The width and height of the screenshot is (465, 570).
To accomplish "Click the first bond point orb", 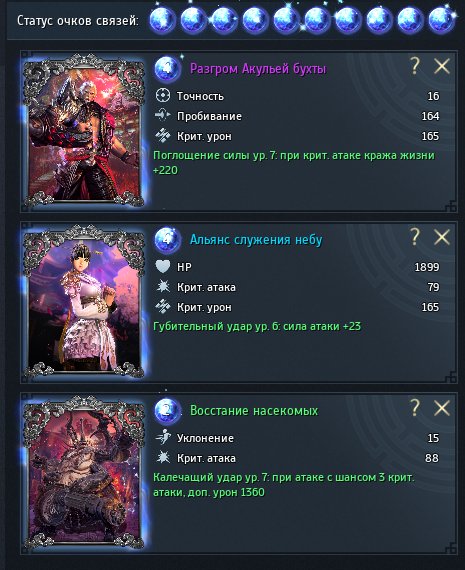I will pyautogui.click(x=162, y=20).
